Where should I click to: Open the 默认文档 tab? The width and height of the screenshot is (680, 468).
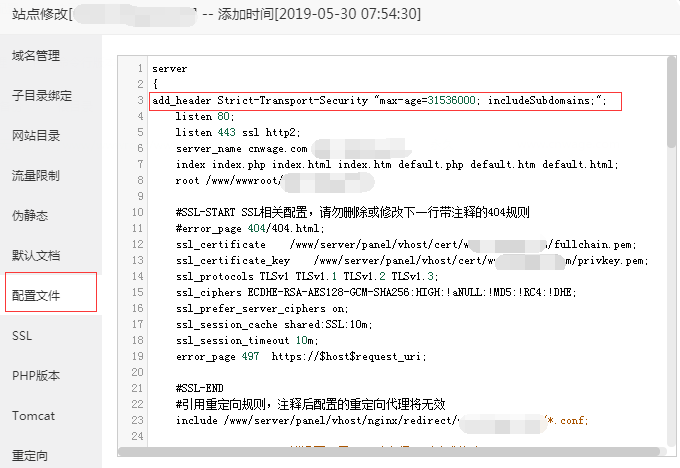[36, 256]
